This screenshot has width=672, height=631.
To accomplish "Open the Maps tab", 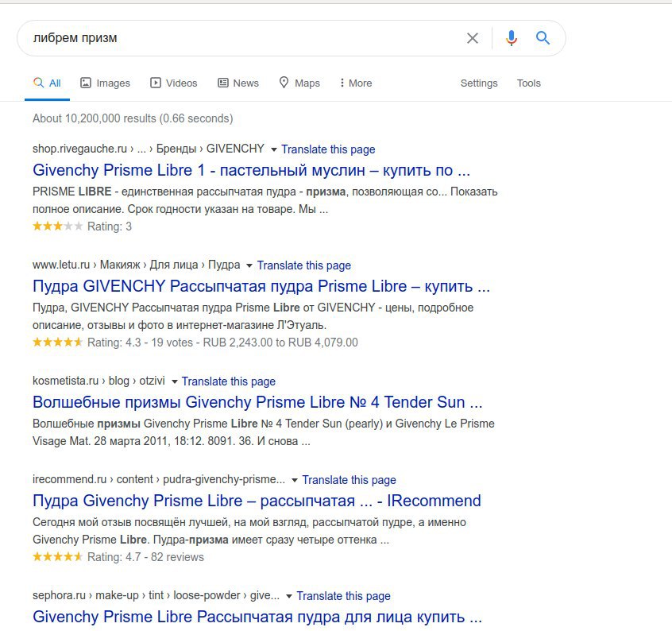I will click(x=299, y=83).
